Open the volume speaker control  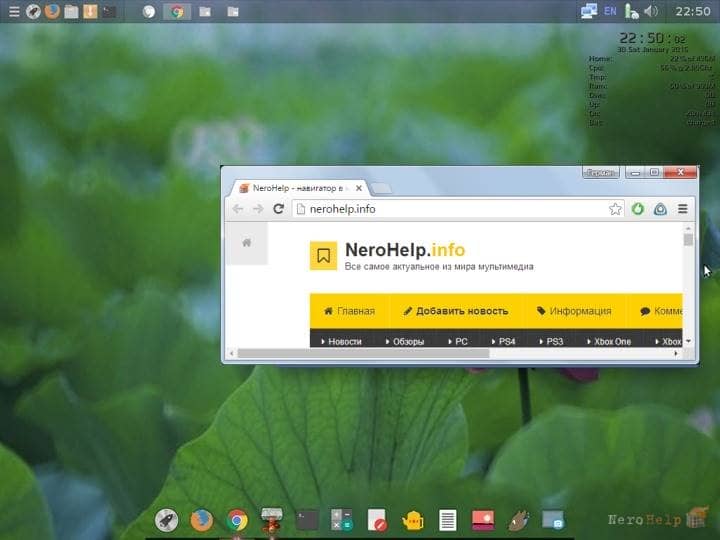point(651,11)
